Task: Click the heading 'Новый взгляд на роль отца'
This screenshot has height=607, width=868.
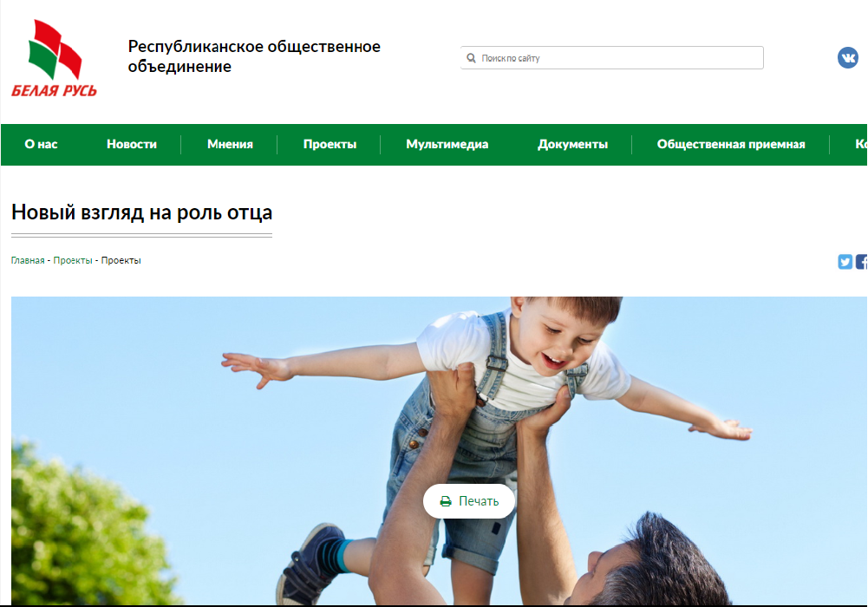Action: [141, 212]
